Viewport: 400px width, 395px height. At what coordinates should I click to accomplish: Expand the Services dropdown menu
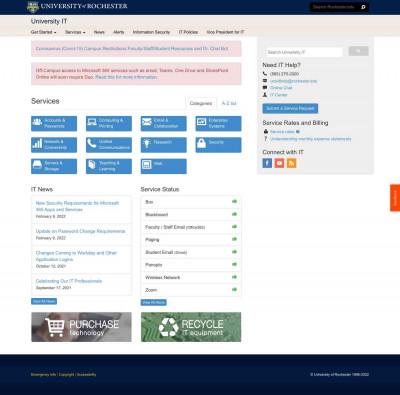75,32
